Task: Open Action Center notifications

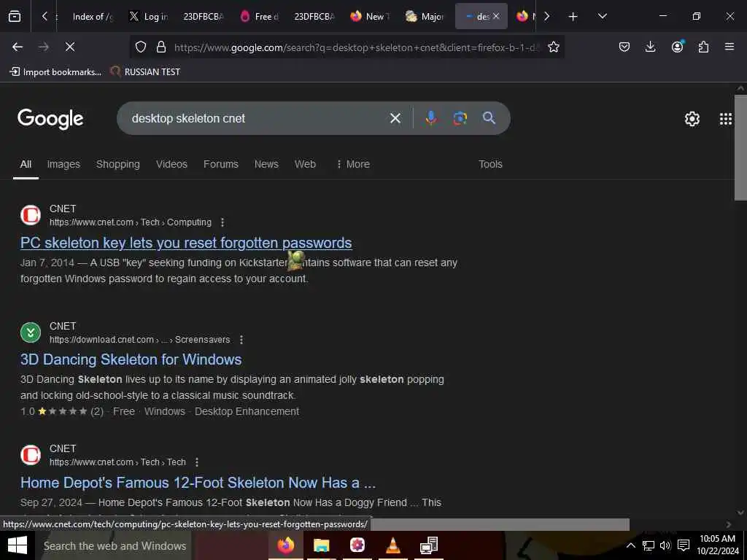Action: (x=684, y=545)
